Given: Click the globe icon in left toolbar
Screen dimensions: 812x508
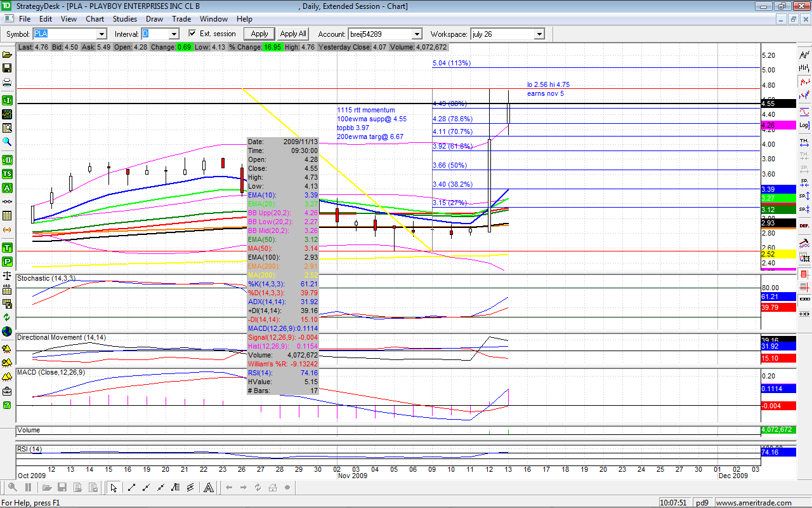Looking at the screenshot, I should (x=7, y=331).
